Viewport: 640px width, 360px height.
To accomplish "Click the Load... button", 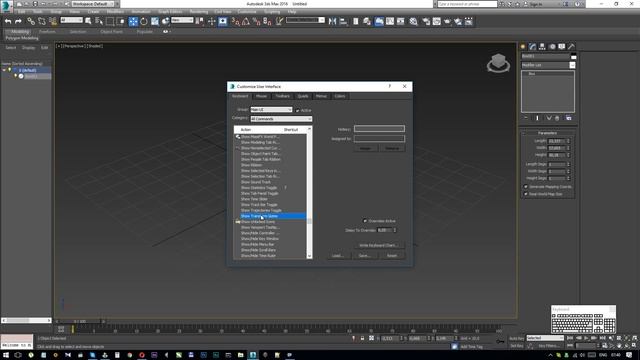I will point(337,256).
